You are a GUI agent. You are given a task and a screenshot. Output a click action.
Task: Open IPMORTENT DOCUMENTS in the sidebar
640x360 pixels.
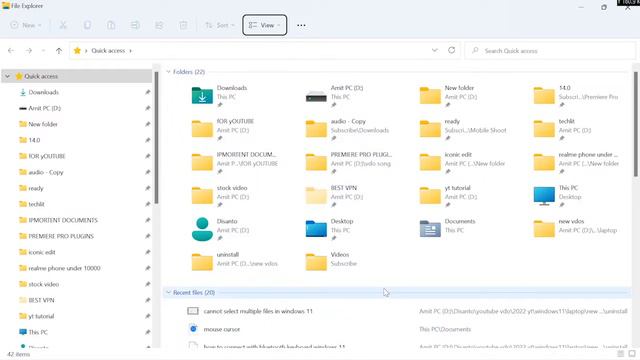click(63, 220)
